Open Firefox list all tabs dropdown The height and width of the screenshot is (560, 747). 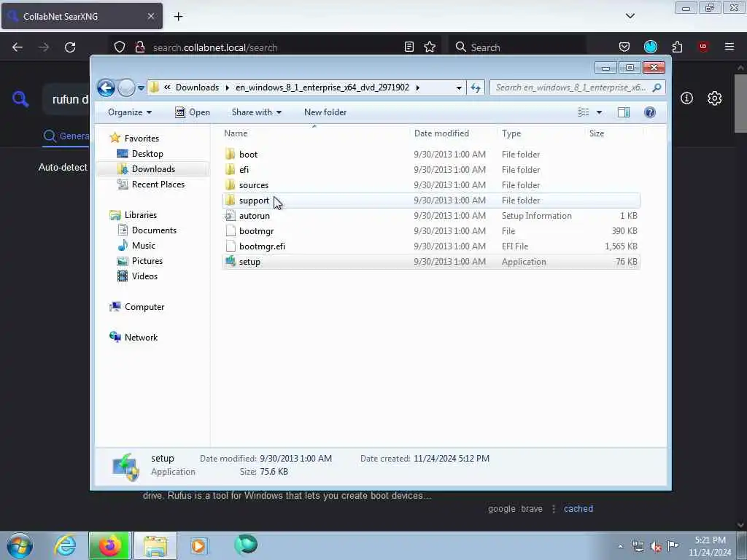[630, 16]
